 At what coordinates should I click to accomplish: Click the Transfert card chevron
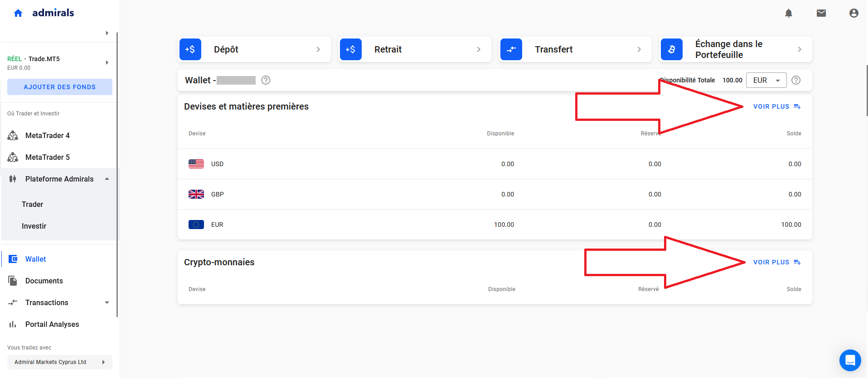pos(639,49)
